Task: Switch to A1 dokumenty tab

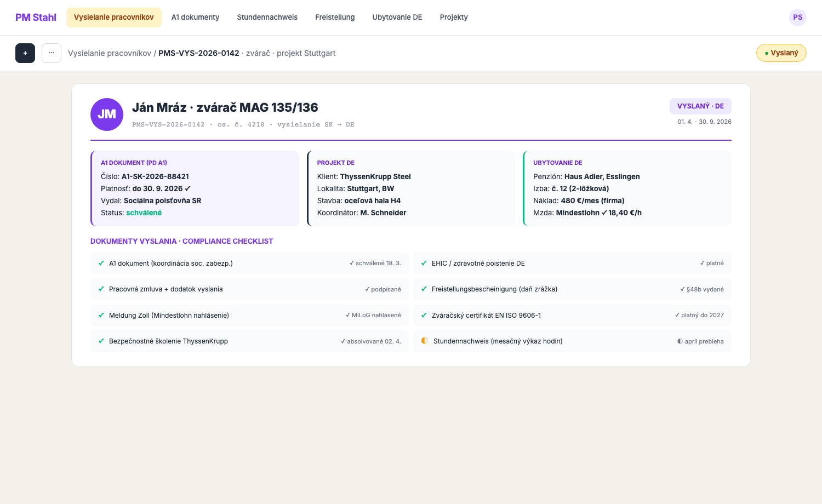Action: (x=195, y=18)
